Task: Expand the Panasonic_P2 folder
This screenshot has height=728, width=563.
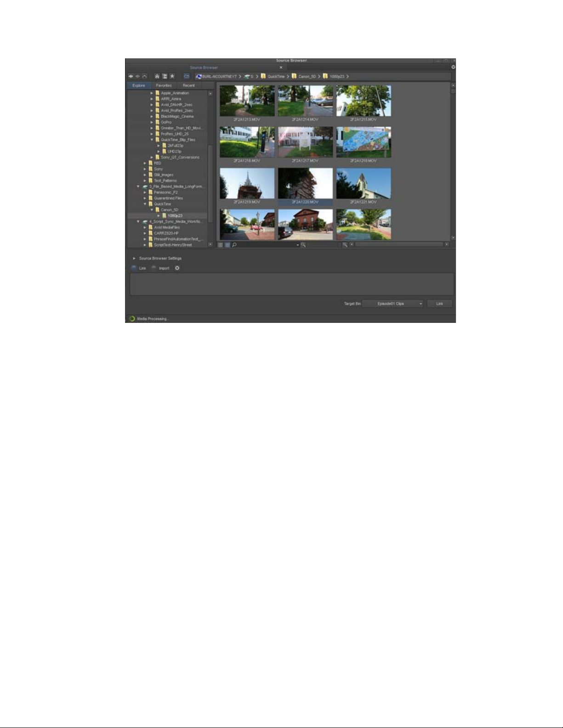Action: pos(145,192)
